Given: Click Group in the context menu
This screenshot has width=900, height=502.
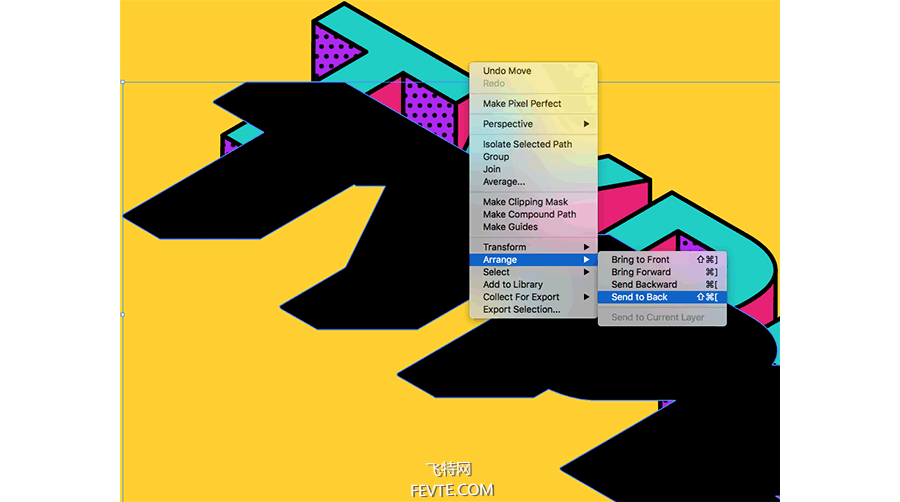Looking at the screenshot, I should 533,157.
